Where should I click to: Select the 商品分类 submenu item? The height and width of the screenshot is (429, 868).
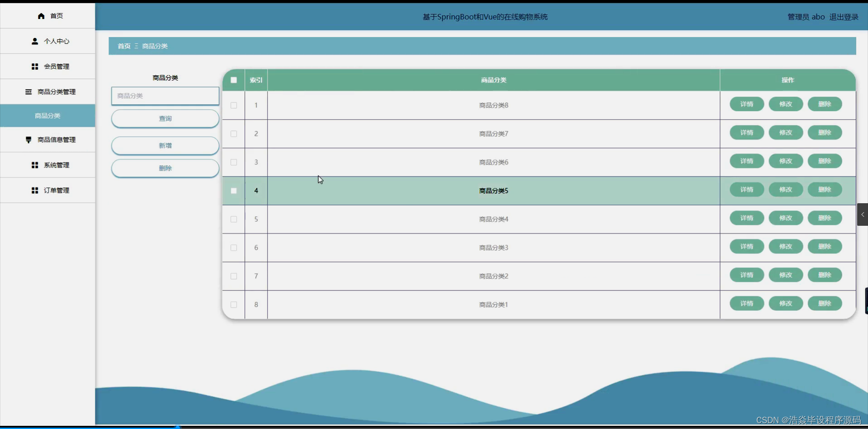[x=47, y=116]
